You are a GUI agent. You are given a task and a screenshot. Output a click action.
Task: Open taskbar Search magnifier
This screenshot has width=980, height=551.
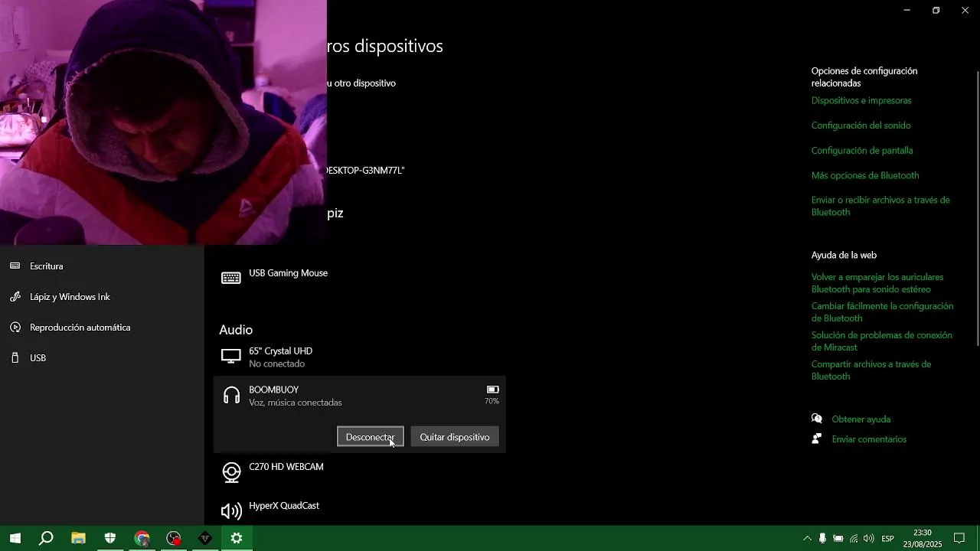[x=46, y=538]
